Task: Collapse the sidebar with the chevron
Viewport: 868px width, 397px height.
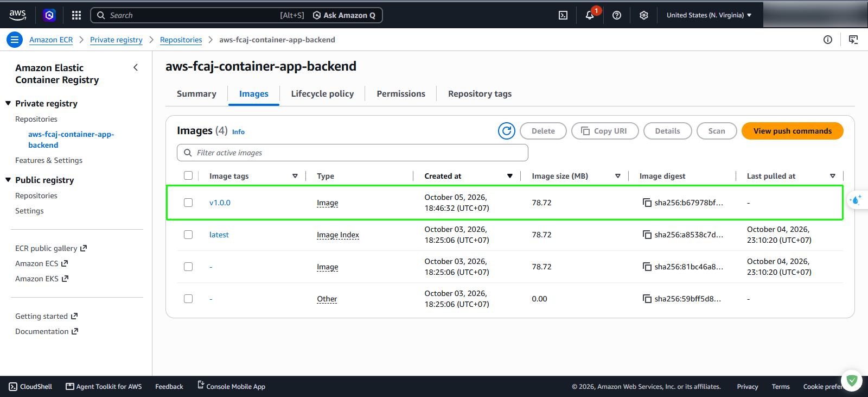Action: 136,67
